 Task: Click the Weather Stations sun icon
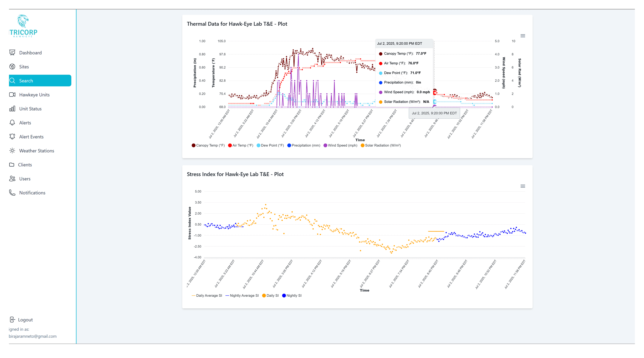pyautogui.click(x=12, y=150)
